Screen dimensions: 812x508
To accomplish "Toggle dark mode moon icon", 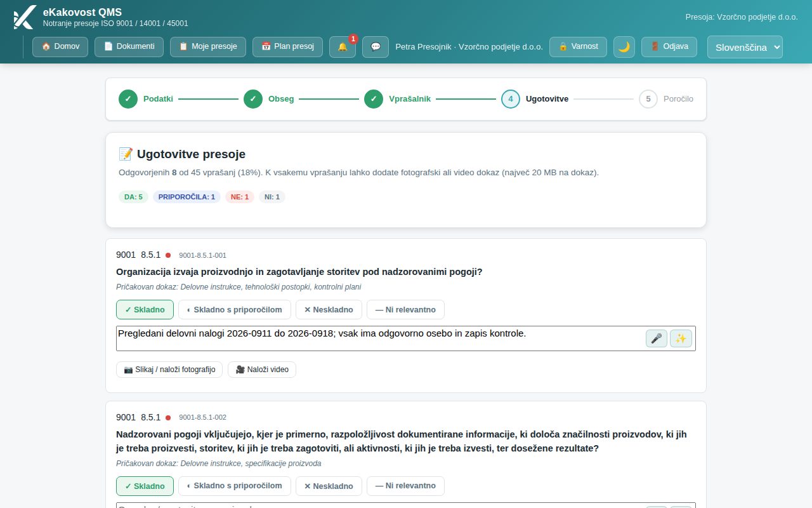I will [x=624, y=47].
